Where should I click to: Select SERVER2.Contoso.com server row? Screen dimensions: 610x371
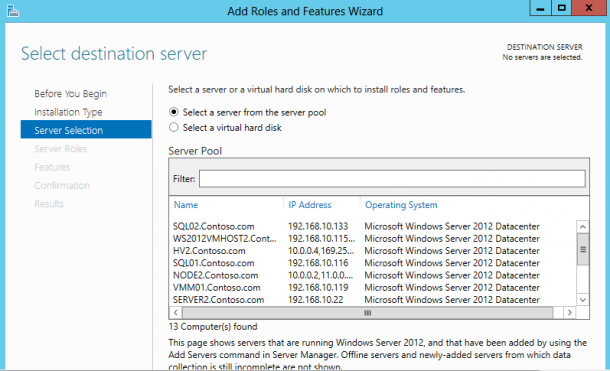coord(373,300)
